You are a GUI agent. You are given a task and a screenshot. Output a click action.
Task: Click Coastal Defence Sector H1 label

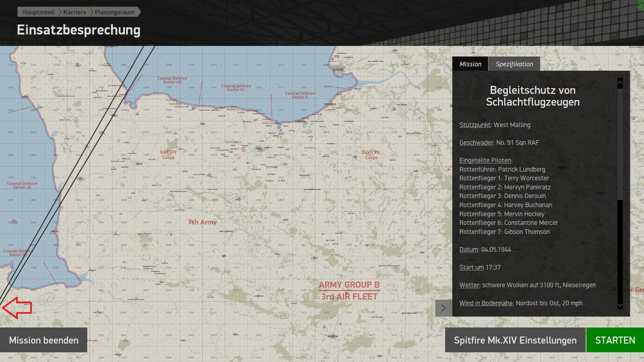coord(236,88)
